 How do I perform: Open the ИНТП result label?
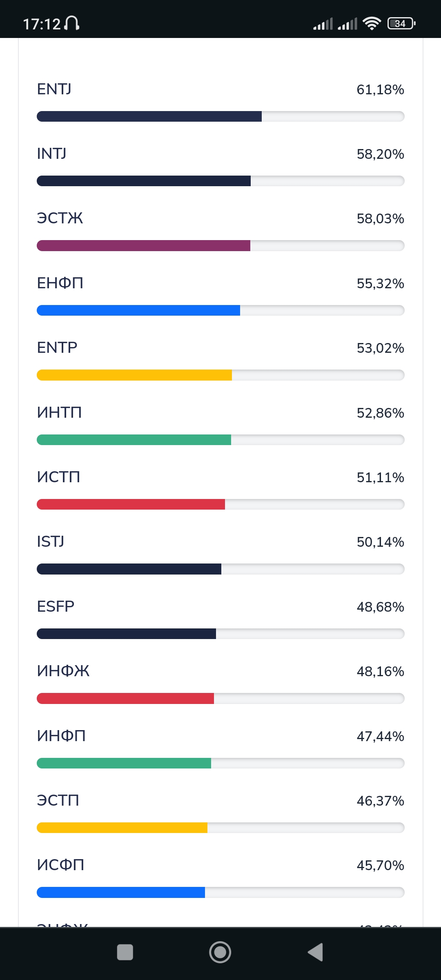[59, 412]
